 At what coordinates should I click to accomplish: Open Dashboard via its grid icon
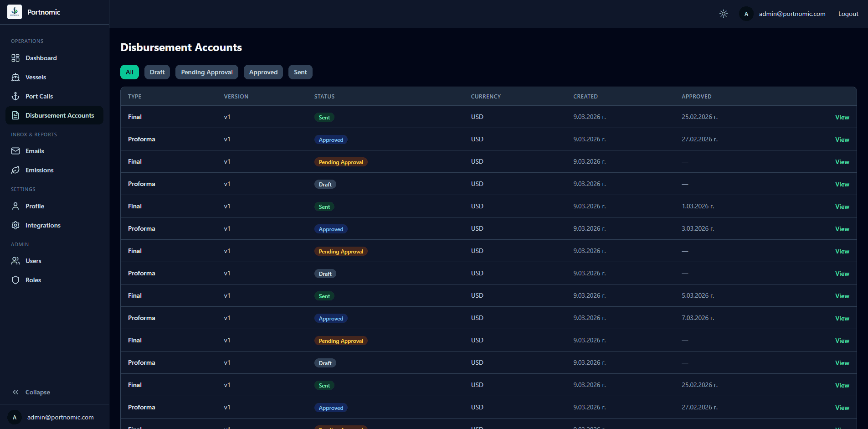pos(15,58)
